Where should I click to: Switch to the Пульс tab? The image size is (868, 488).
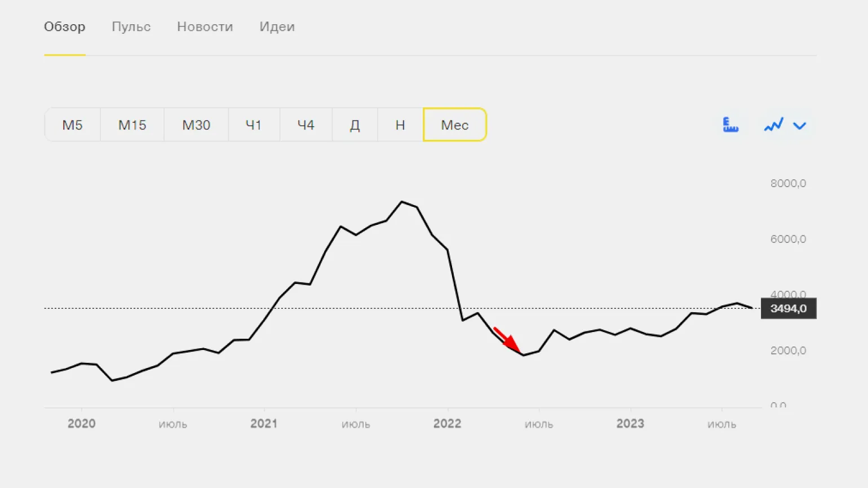131,26
